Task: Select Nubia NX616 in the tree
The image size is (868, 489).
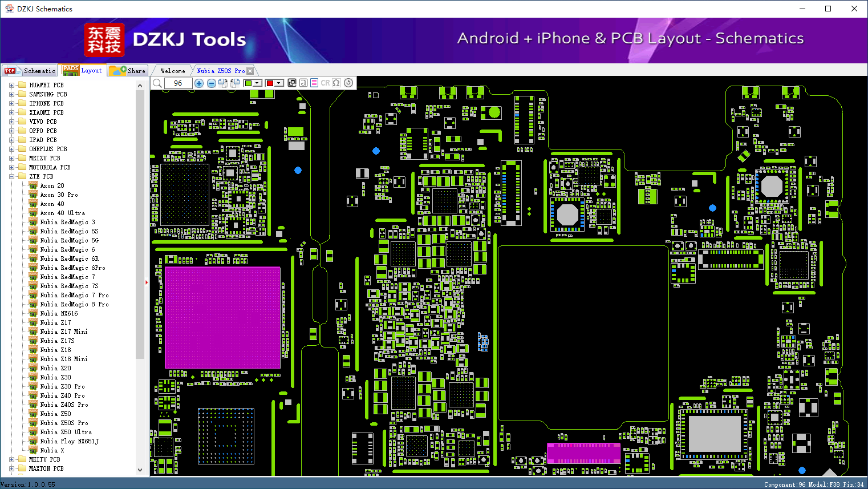Action: [x=59, y=313]
